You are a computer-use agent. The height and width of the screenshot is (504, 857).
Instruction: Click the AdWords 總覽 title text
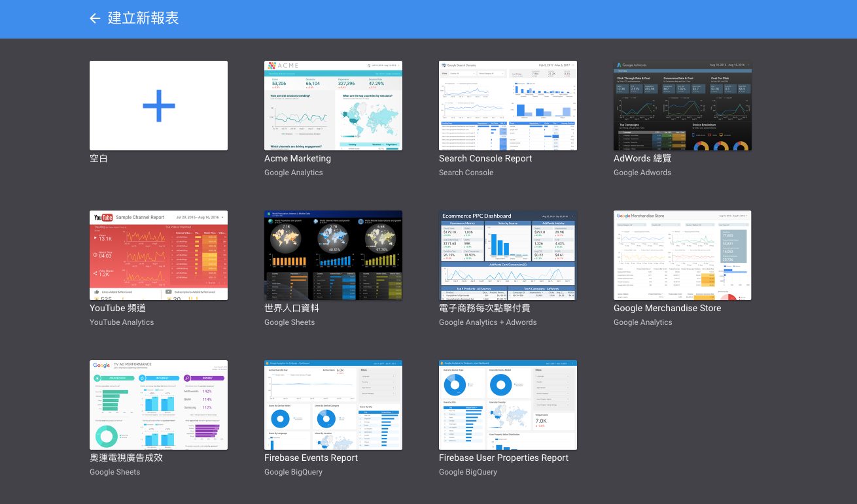(642, 158)
